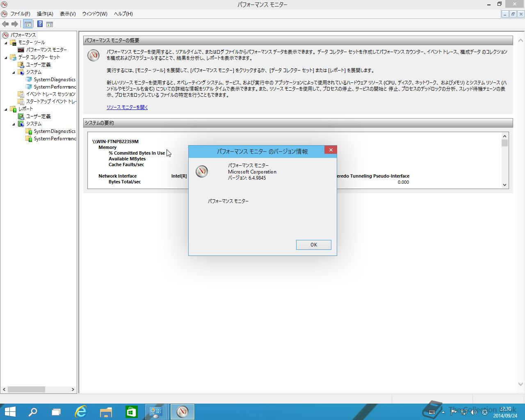The image size is (525, 420).
Task: Collapse モニター ツール tree node
Action: click(x=6, y=43)
